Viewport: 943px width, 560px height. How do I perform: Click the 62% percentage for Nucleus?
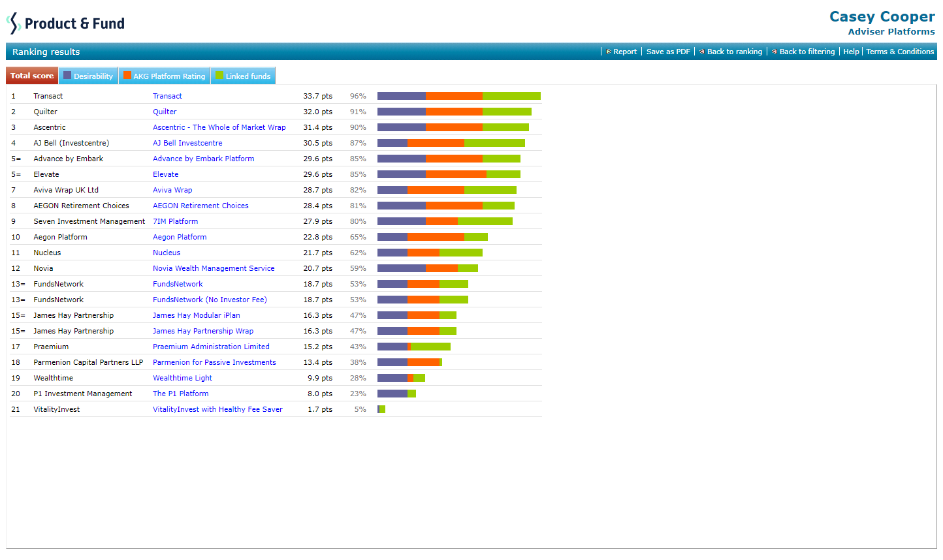point(358,253)
